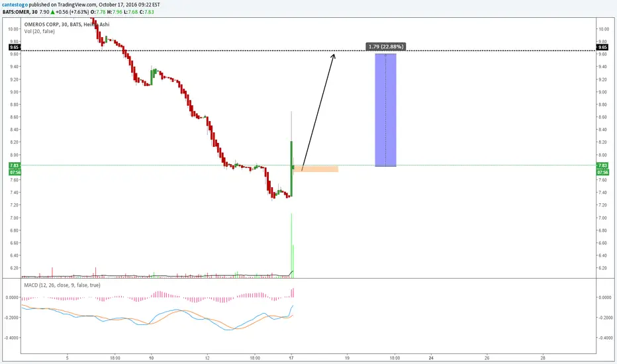Image resolution: width=617 pixels, height=364 pixels.
Task: Click the H:7.96 high value in header
Action: [x=115, y=12]
